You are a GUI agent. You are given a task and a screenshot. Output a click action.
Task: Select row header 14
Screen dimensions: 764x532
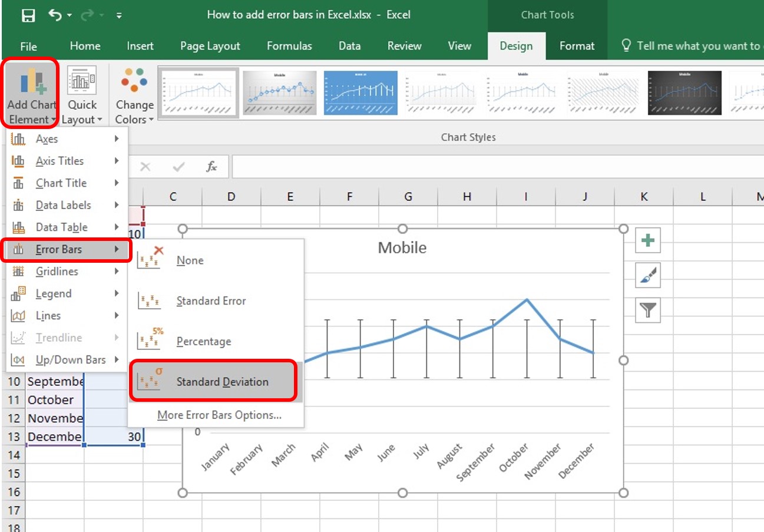(14, 455)
